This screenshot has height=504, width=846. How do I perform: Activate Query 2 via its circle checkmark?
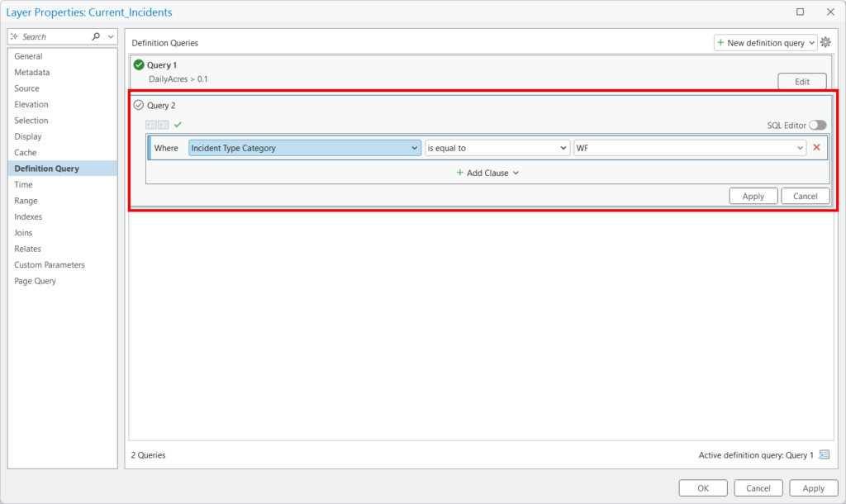139,105
